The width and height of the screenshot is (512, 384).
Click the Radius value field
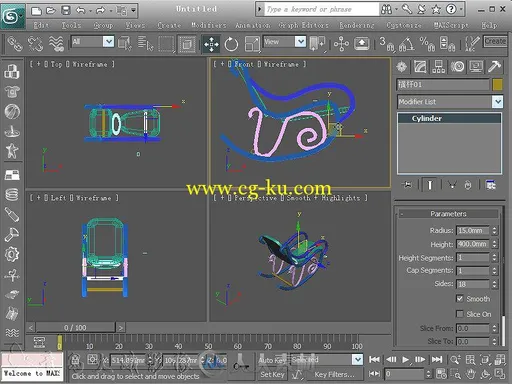point(473,230)
